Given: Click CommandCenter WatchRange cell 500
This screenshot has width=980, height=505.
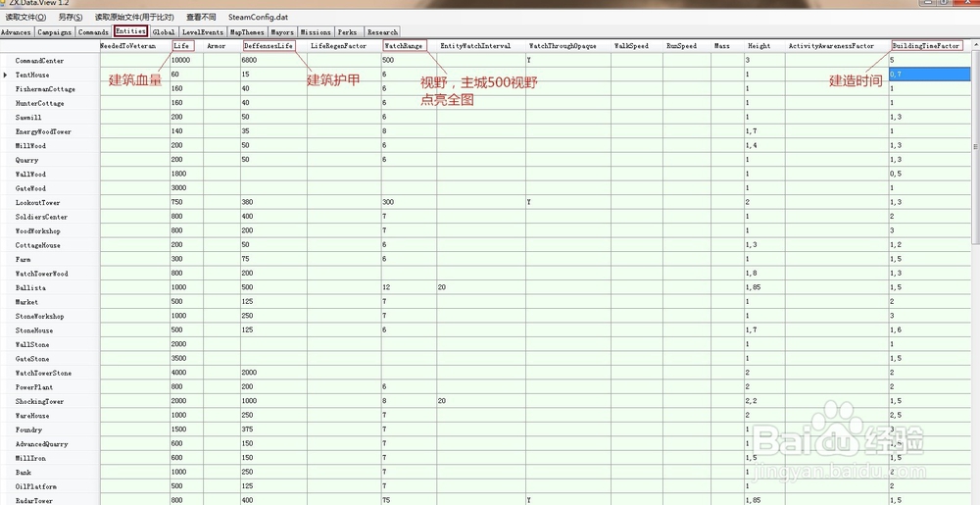Looking at the screenshot, I should point(408,61).
